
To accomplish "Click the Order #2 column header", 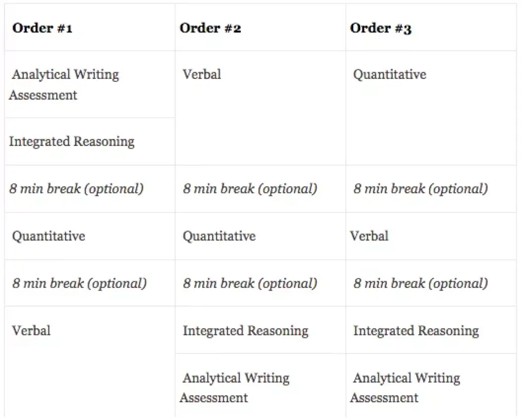I will coord(210,28).
